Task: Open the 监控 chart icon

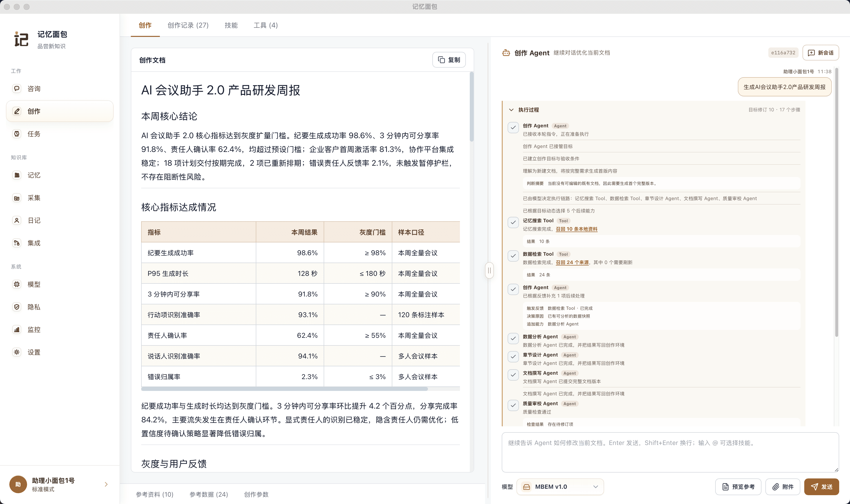Action: [x=17, y=329]
